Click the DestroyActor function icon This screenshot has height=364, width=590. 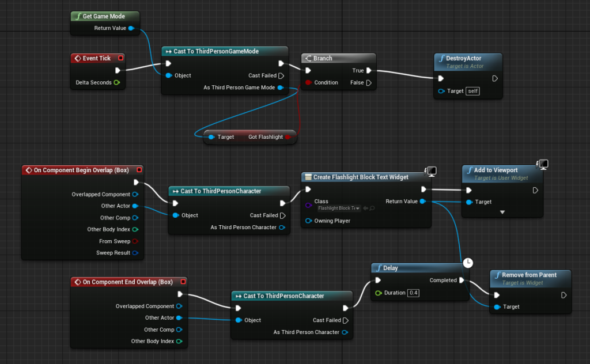pos(441,58)
